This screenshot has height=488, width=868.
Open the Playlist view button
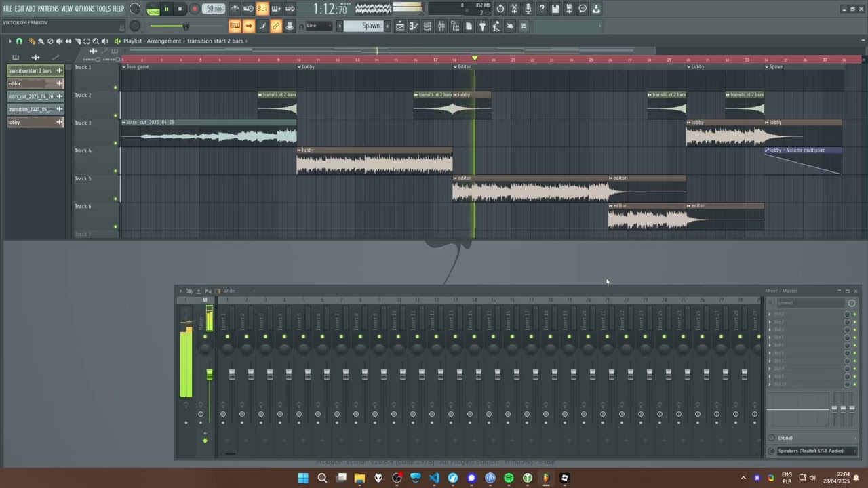coord(400,26)
